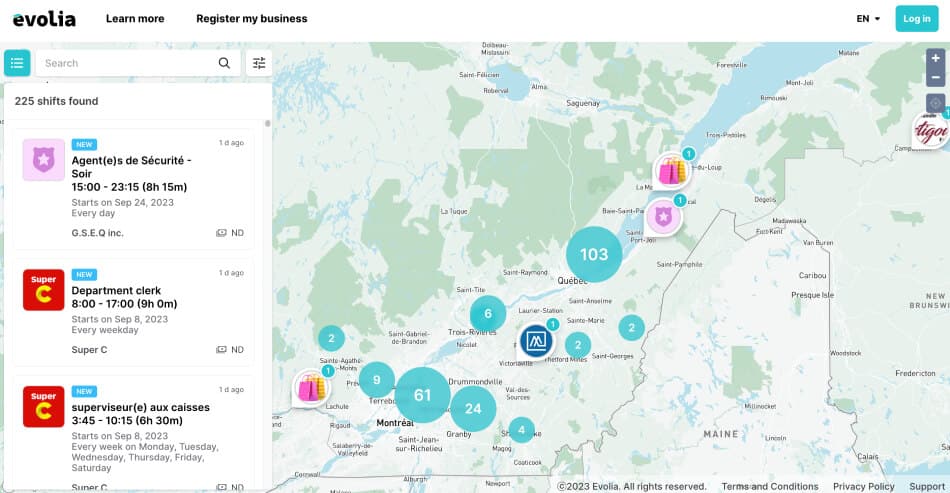Zoom out on the map

coord(935,77)
